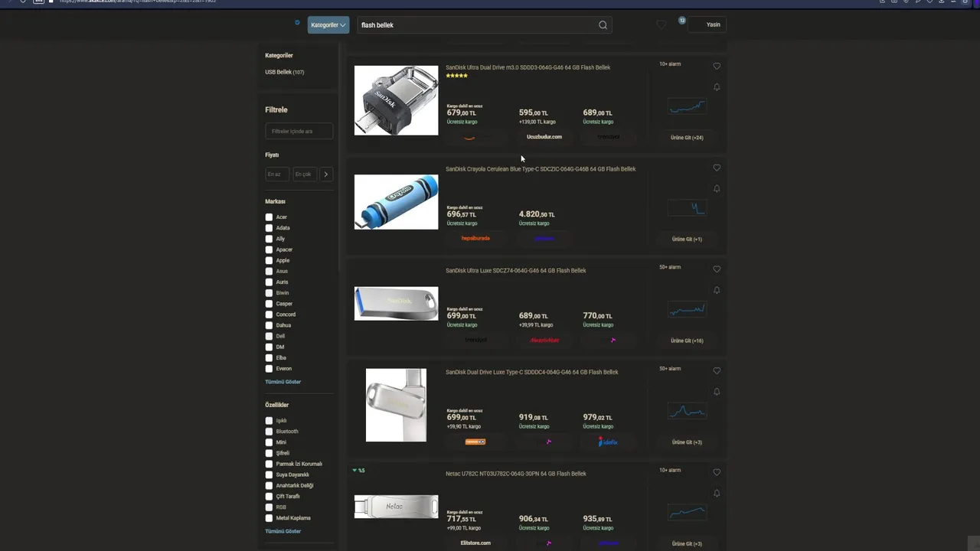Click the En çok price field

(x=304, y=174)
